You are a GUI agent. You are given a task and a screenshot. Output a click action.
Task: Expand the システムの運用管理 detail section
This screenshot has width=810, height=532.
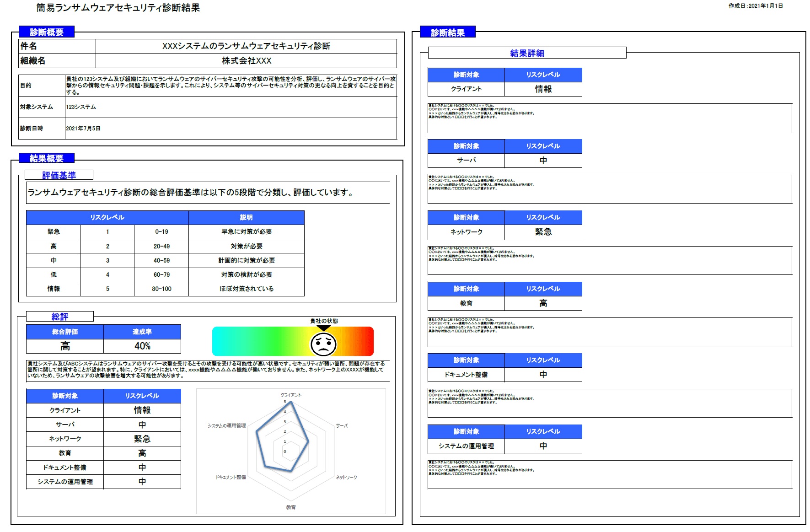[466, 446]
